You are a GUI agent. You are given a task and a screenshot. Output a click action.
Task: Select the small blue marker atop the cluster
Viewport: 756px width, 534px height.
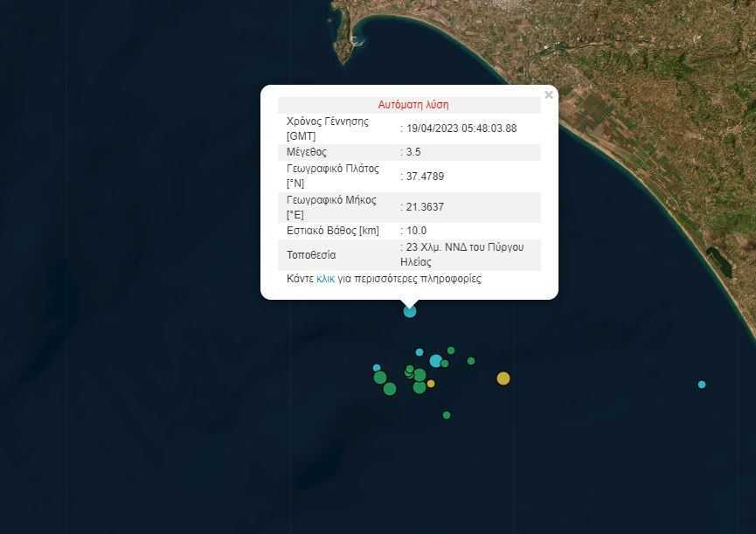420,352
